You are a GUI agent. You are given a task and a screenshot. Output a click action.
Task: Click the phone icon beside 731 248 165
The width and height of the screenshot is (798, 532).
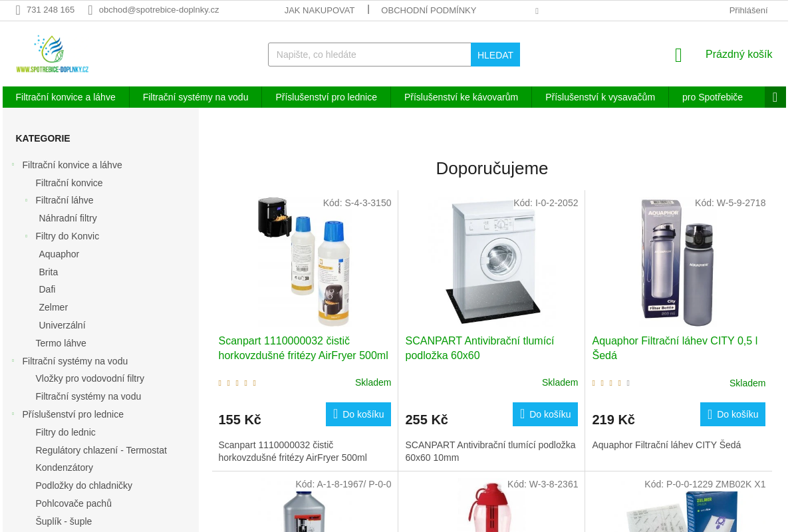click(18, 10)
